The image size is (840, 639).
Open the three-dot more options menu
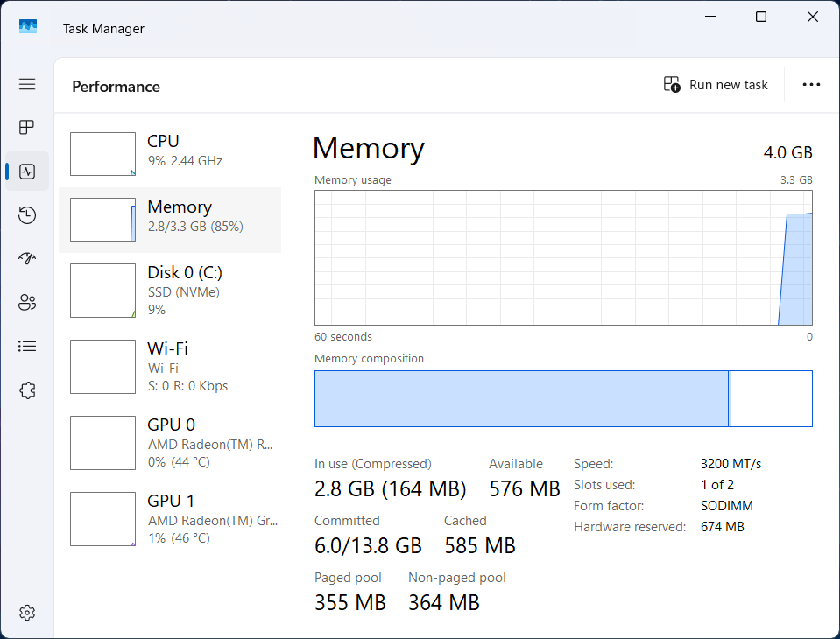(811, 84)
